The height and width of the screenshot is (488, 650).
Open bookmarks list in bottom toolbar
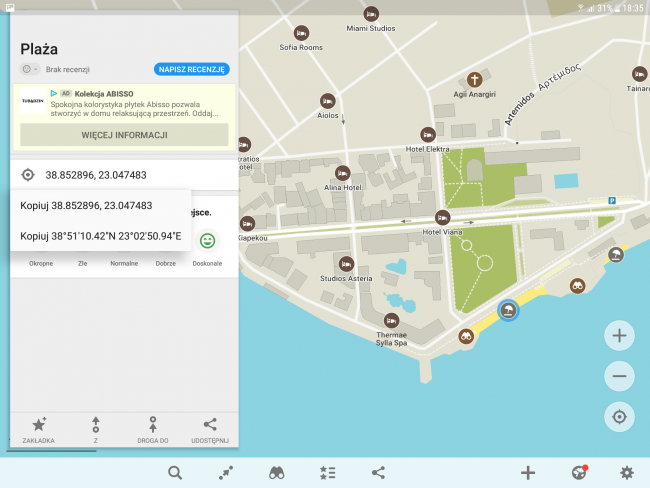327,473
